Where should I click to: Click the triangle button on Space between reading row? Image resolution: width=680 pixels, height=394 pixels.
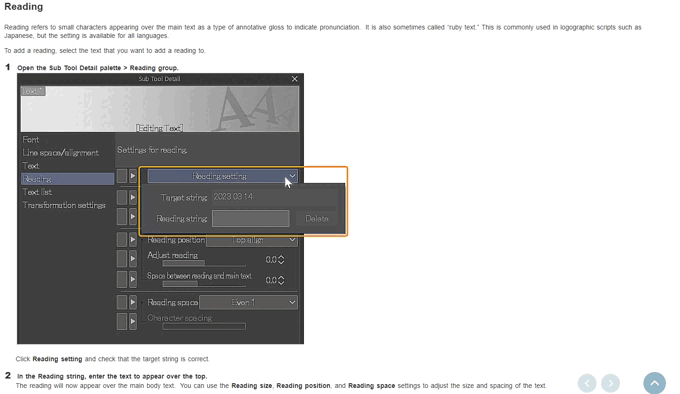(x=133, y=279)
